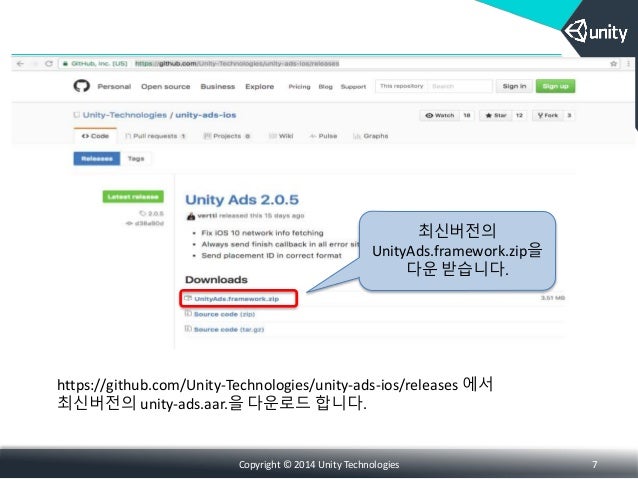Open the Unity-Technologies organization link
This screenshot has height=479, width=638.
pyautogui.click(x=125, y=115)
